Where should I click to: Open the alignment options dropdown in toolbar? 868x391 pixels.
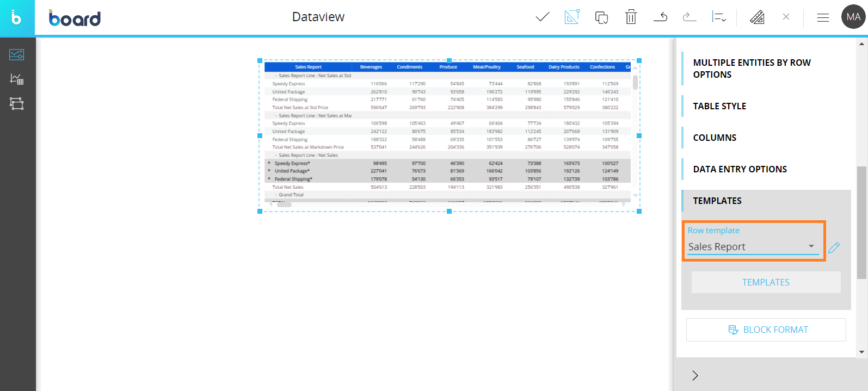(x=719, y=17)
